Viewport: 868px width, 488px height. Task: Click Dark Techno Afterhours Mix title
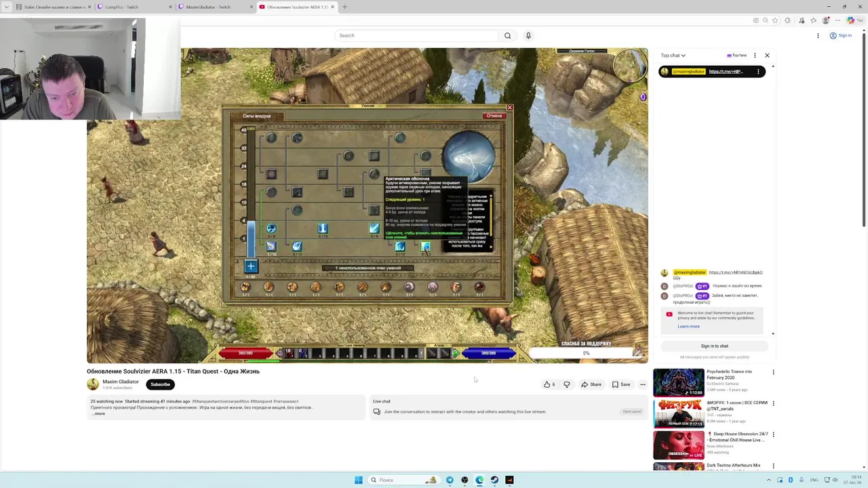733,466
